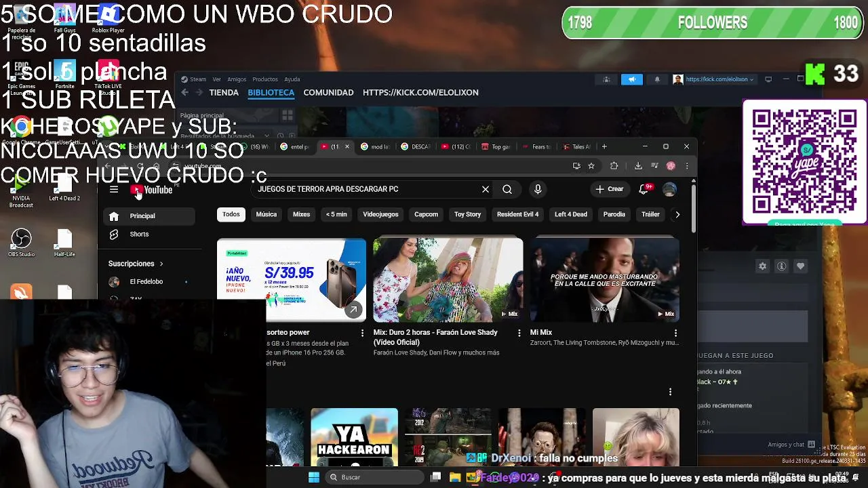Select the Mixes filter chip
The image size is (868, 488).
coord(301,214)
